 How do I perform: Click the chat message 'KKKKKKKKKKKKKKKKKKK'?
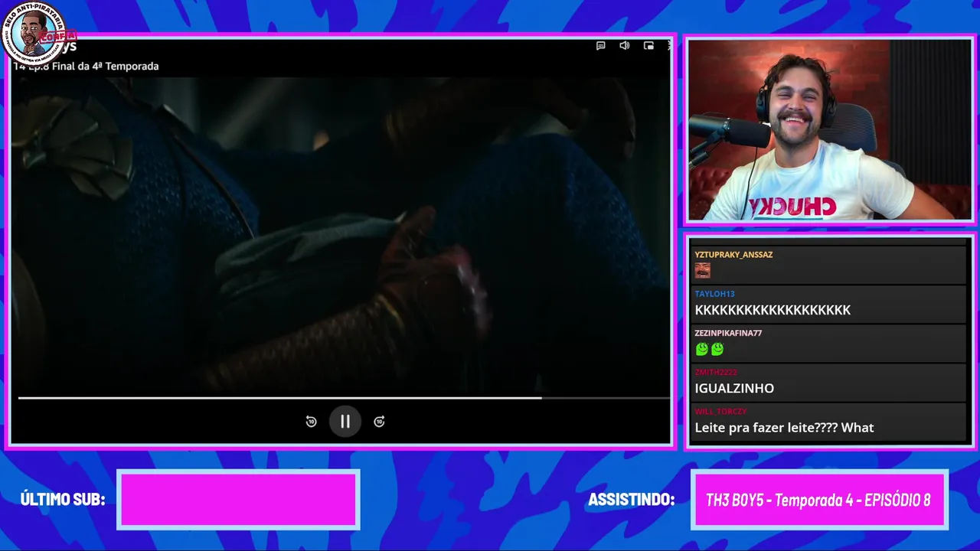[773, 310]
